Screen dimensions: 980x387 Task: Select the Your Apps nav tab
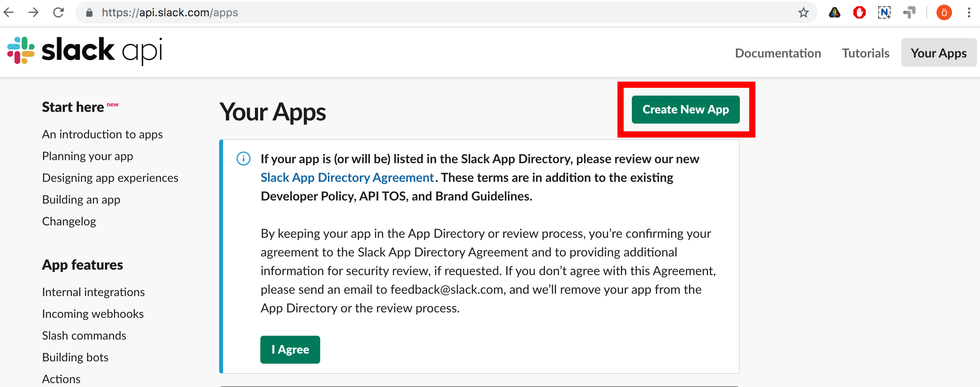click(x=939, y=53)
